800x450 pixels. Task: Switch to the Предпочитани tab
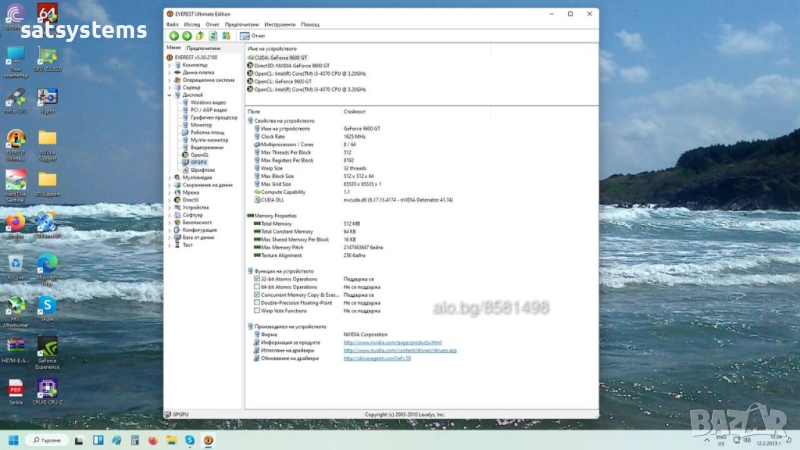tap(203, 48)
